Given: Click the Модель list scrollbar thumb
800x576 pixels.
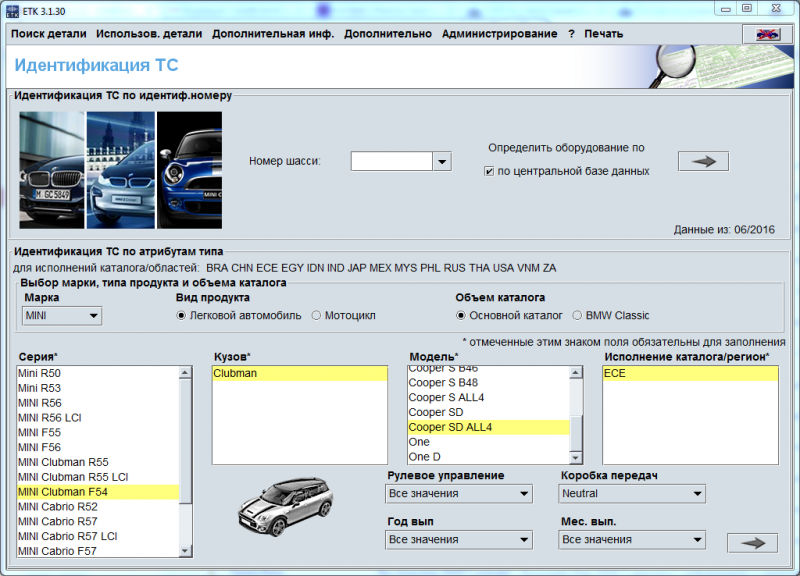Looking at the screenshot, I should point(576,433).
